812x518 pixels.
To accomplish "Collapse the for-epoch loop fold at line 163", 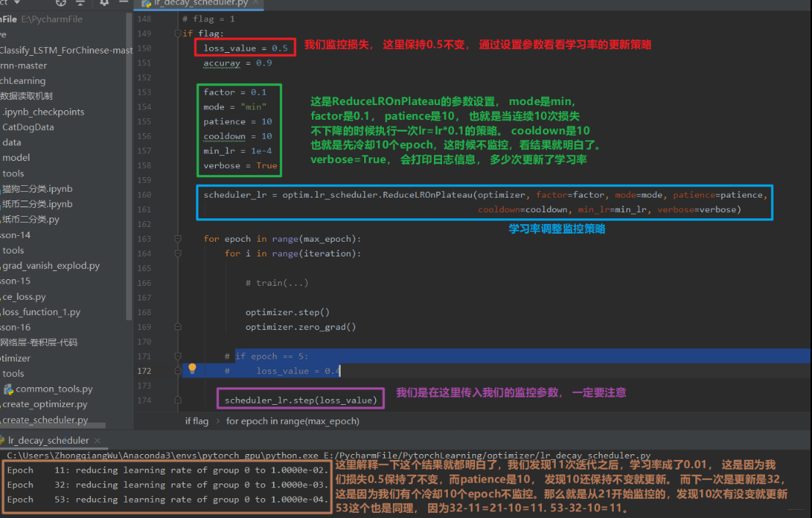I will 178,239.
